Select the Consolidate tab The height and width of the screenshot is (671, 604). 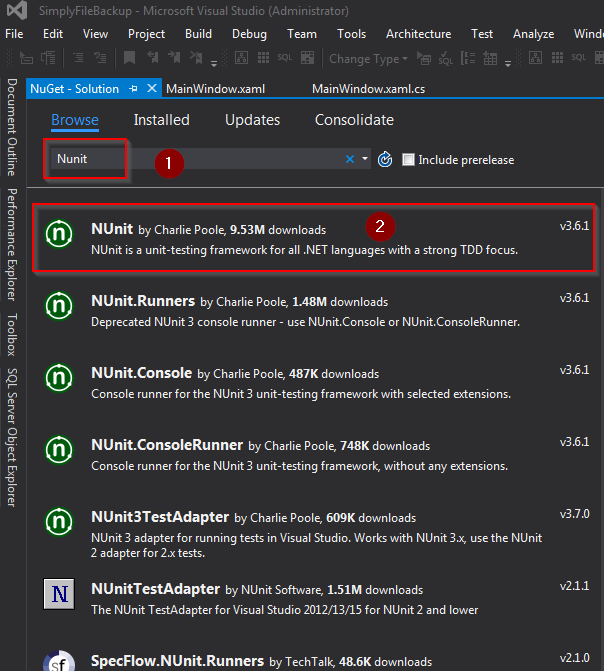[354, 120]
